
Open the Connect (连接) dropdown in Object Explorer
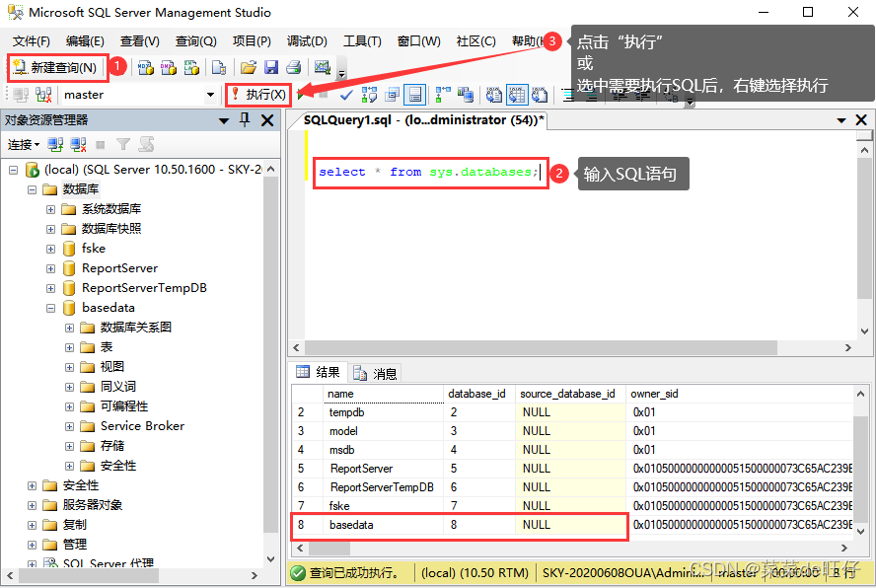tap(24, 145)
